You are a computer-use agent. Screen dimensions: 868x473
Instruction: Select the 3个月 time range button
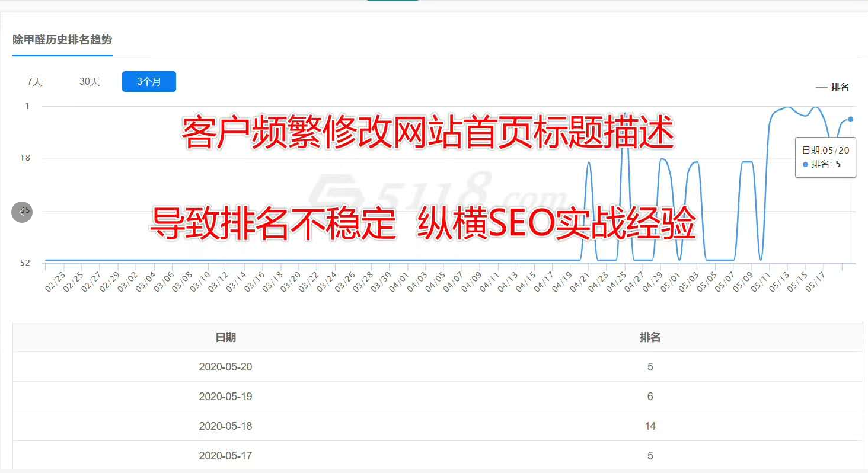pos(149,82)
